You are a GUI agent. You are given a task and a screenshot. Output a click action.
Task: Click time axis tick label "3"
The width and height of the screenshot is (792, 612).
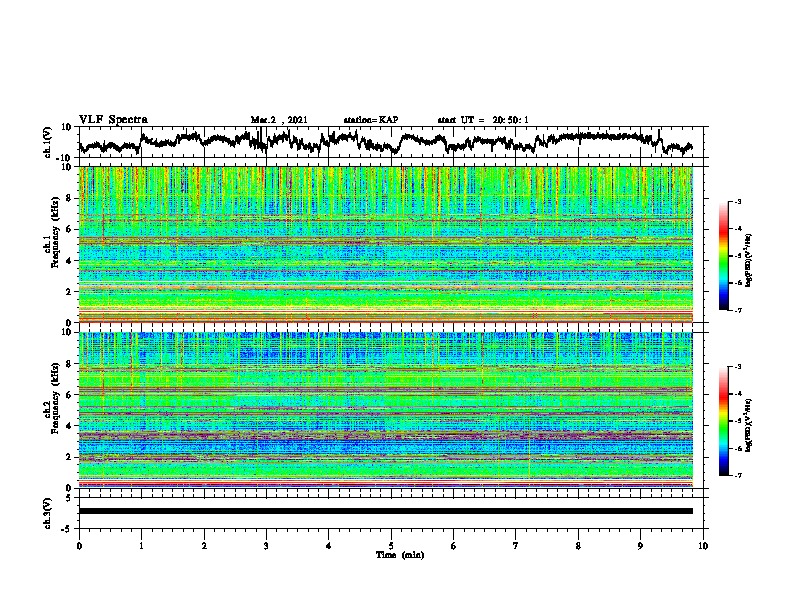tap(266, 546)
